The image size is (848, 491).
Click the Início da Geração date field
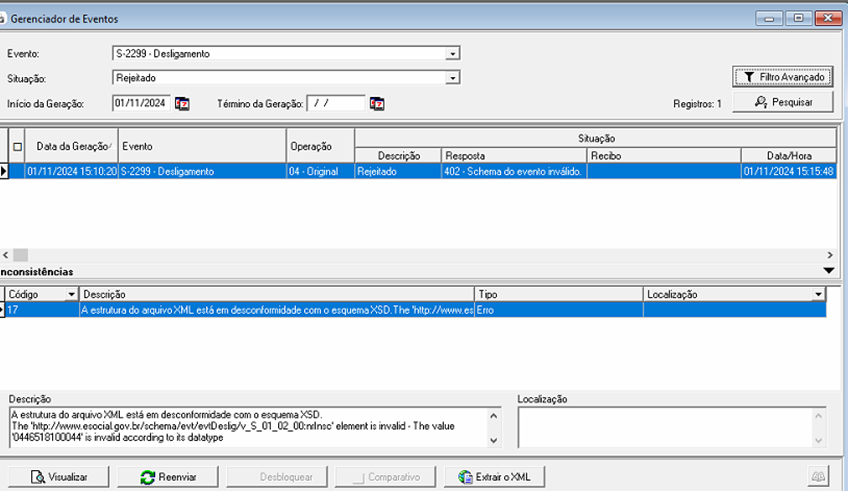click(x=141, y=103)
